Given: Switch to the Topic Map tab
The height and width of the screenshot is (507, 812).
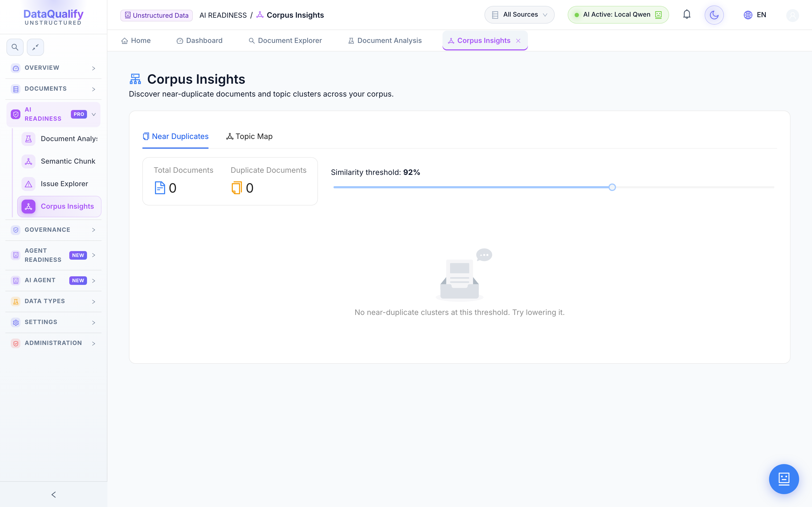Looking at the screenshot, I should (x=249, y=137).
